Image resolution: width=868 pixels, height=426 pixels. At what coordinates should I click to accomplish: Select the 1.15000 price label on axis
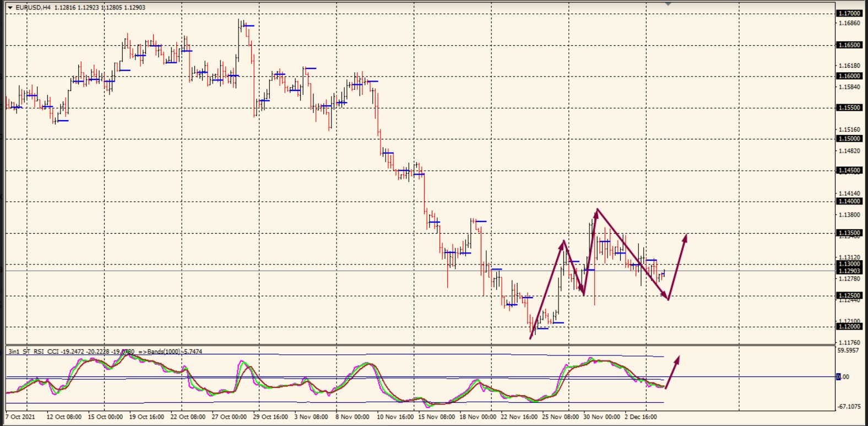(x=849, y=139)
